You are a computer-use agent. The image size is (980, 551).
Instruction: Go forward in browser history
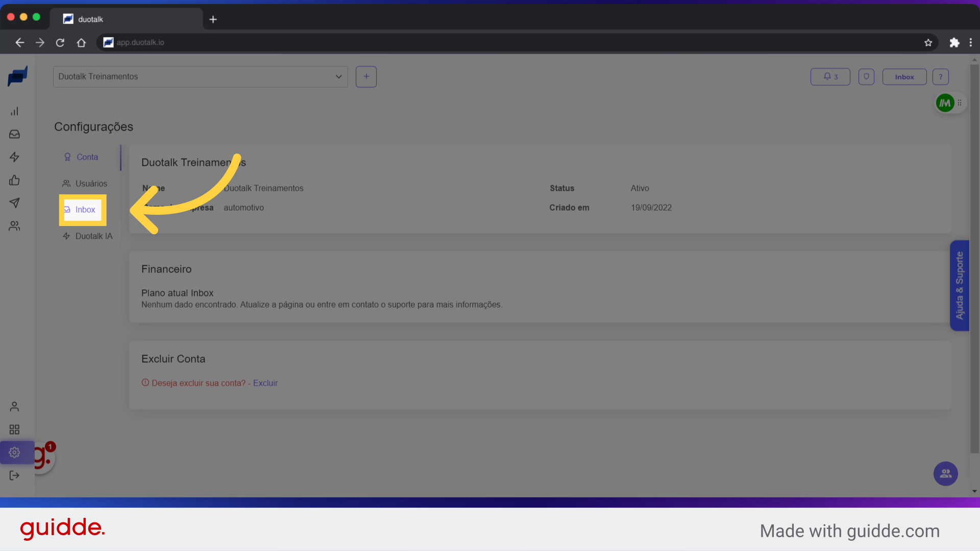click(x=40, y=43)
